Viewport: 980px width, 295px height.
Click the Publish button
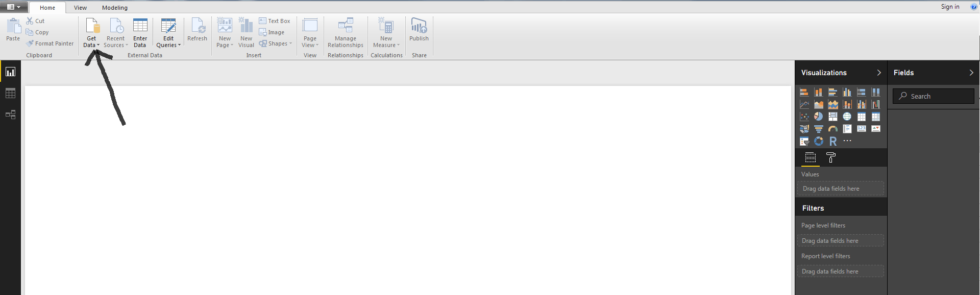419,30
